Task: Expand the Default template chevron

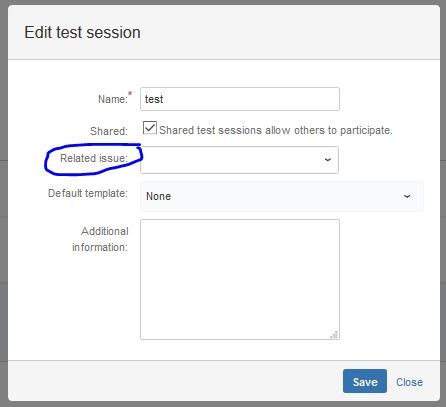Action: point(407,196)
